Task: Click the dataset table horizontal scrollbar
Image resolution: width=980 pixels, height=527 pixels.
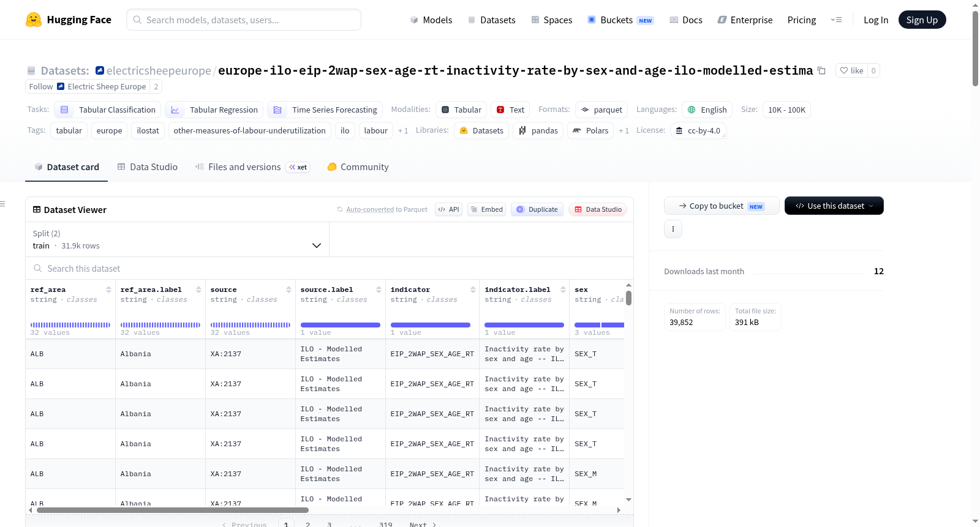Action: 173,510
